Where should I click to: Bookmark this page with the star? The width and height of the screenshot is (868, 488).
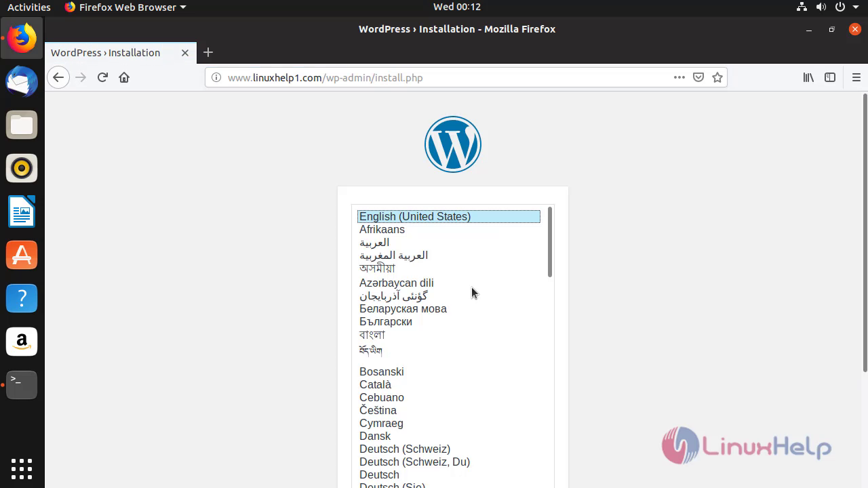point(717,77)
